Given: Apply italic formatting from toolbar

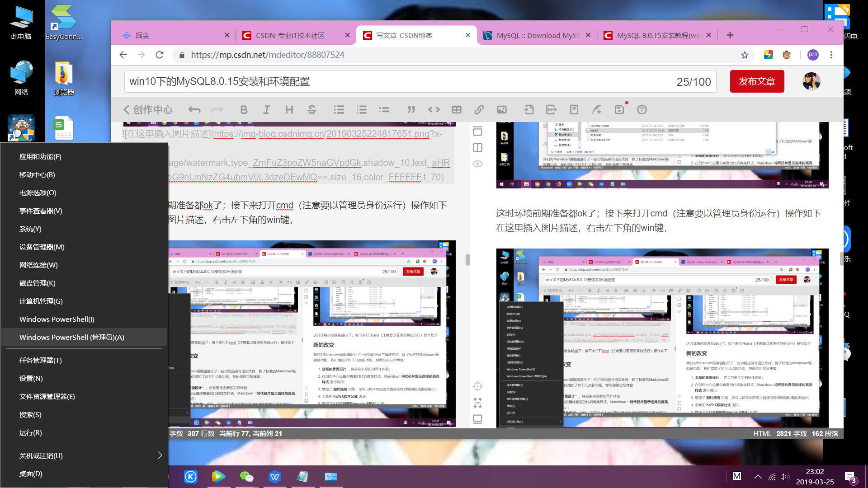Looking at the screenshot, I should click(x=266, y=109).
